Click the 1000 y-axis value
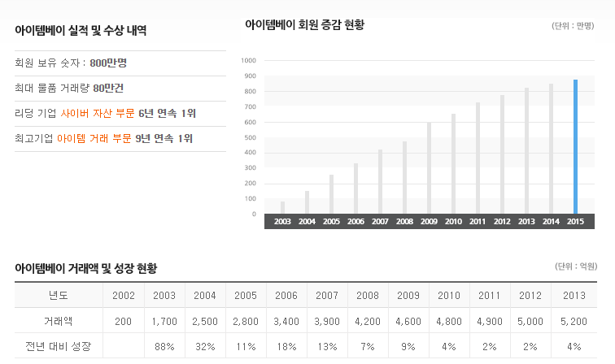 249,60
